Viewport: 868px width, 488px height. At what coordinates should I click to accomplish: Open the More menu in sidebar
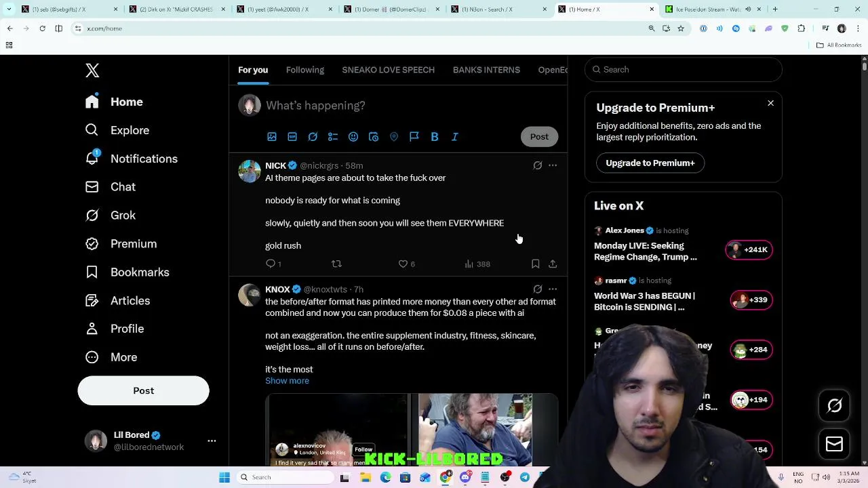pos(111,357)
